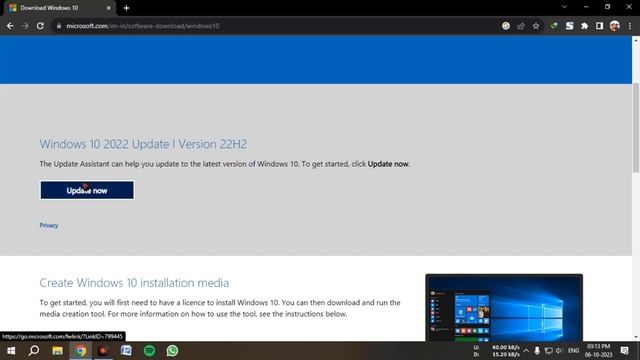The width and height of the screenshot is (640, 360).
Task: Close the Download Windows 10 tab
Action: [x=109, y=8]
